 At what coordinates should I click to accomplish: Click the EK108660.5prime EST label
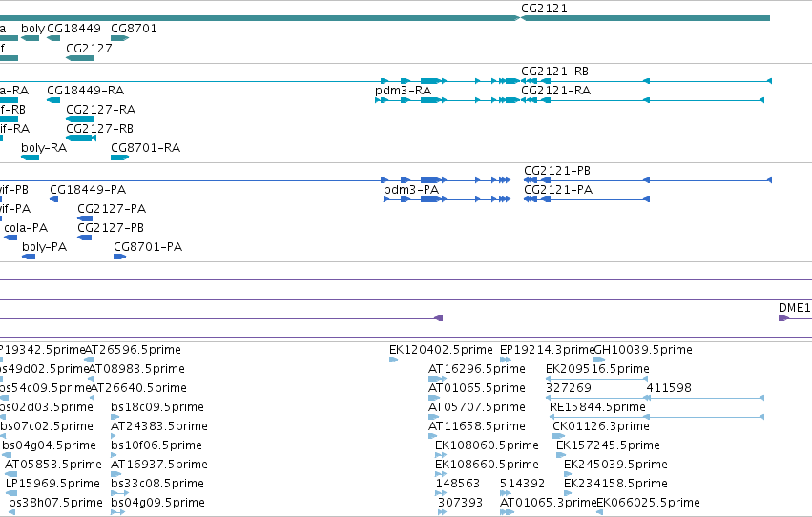pyautogui.click(x=487, y=465)
